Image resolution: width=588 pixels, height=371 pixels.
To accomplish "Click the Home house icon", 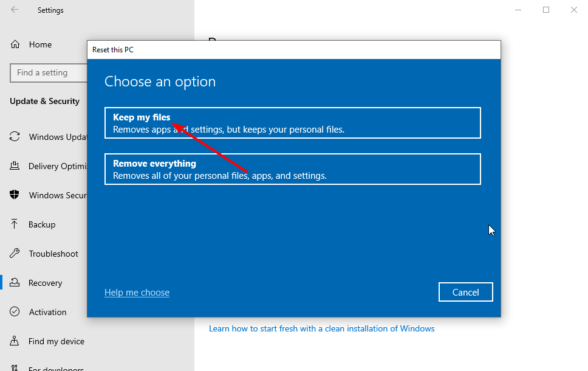I will tap(15, 44).
